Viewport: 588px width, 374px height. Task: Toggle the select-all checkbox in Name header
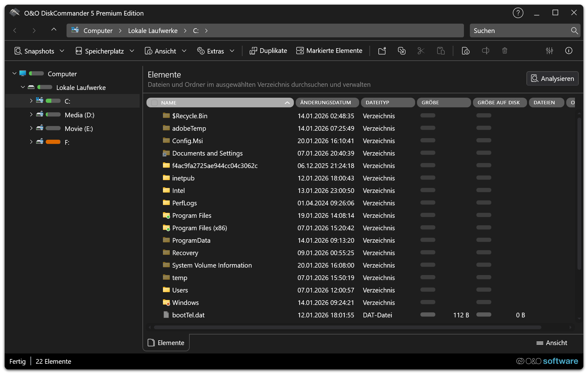coord(154,103)
